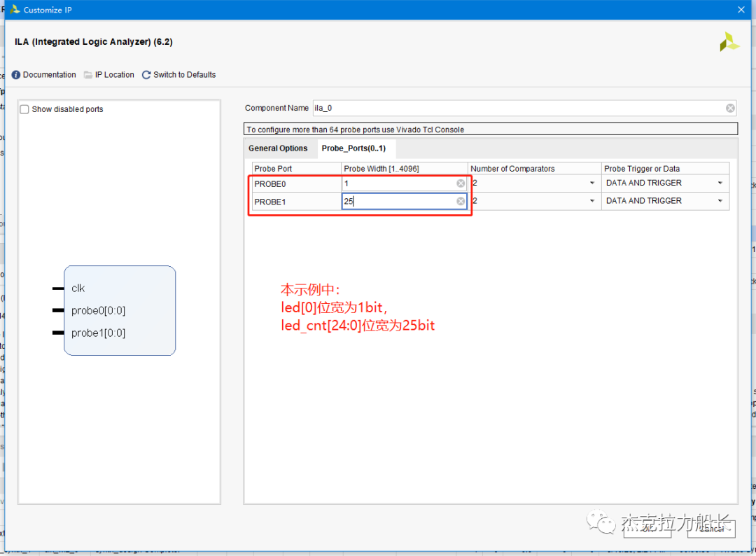
Task: Switch to the General Options tab
Action: click(278, 148)
